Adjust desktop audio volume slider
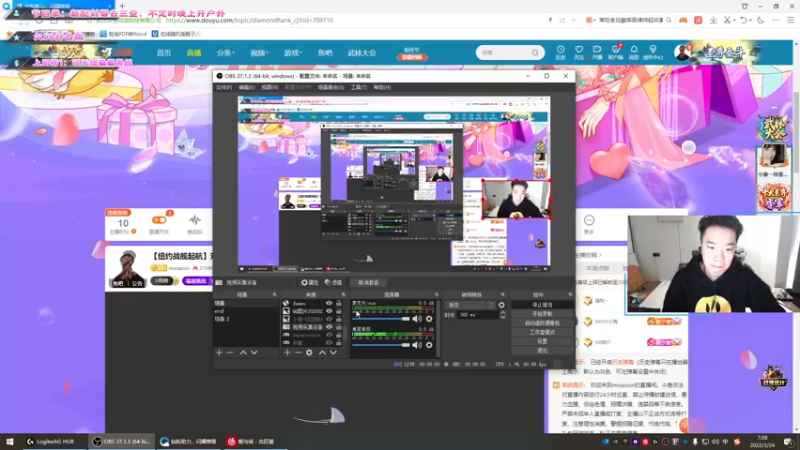Viewport: 800px width, 450px height. (x=381, y=345)
